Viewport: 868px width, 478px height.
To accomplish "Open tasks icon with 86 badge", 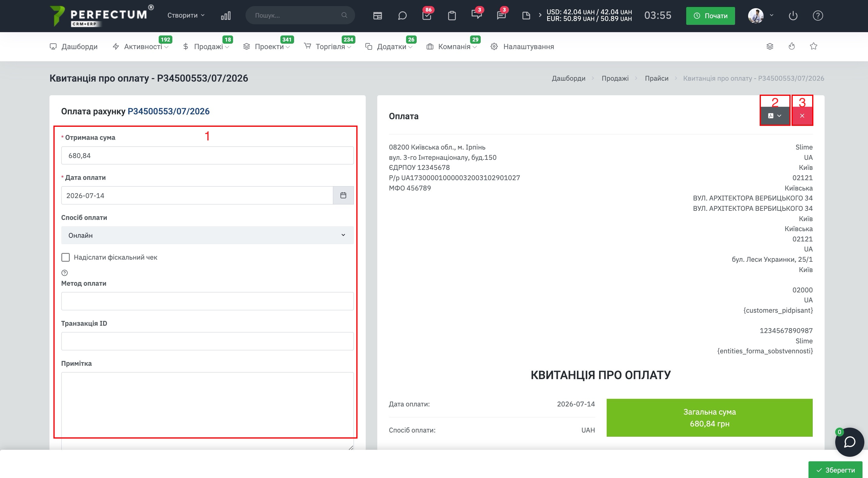I will click(427, 15).
